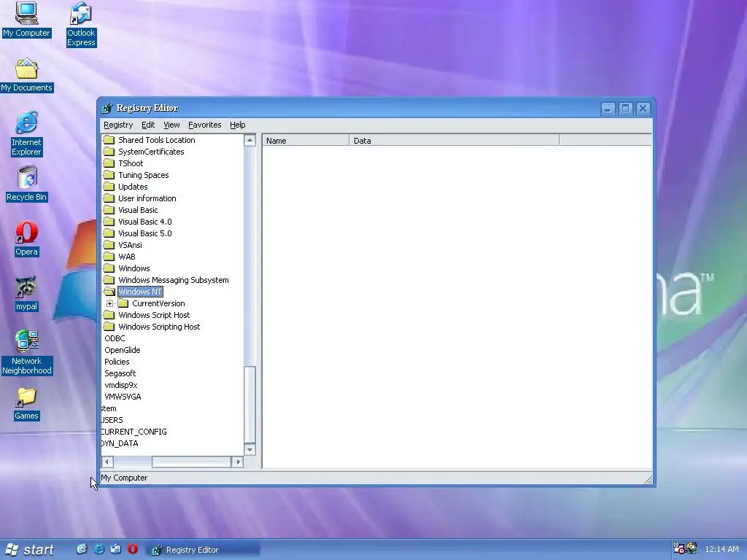747x560 pixels.
Task: Select the VMWSVGA key
Action: coord(123,397)
